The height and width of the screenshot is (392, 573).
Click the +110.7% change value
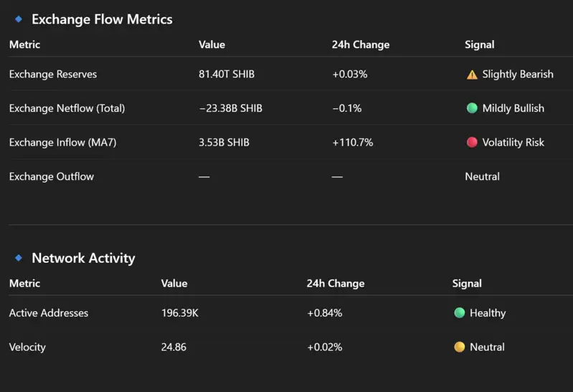click(353, 143)
